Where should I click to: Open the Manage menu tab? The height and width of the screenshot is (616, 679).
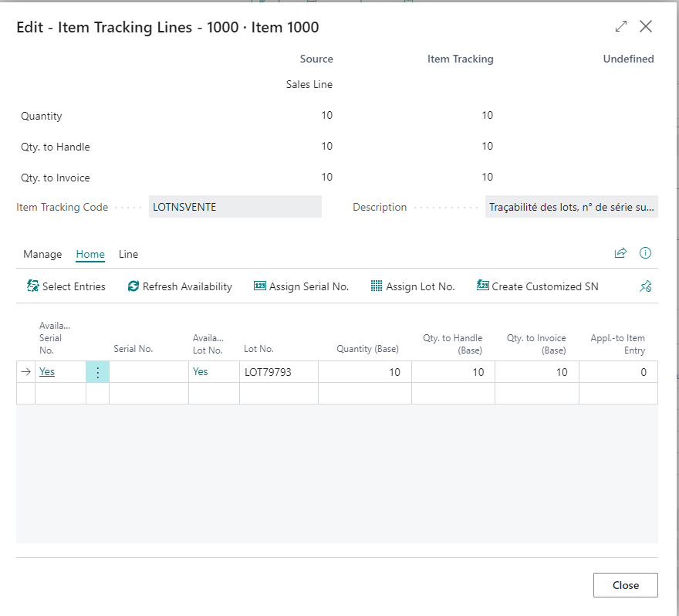(42, 254)
